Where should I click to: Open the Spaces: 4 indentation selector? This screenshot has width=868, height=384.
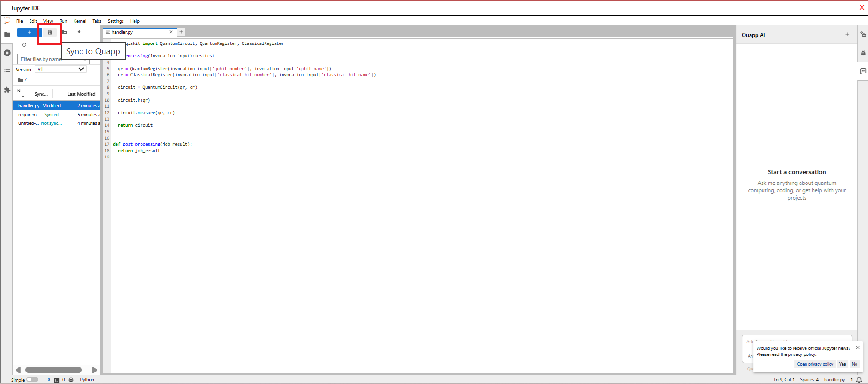pyautogui.click(x=809, y=380)
